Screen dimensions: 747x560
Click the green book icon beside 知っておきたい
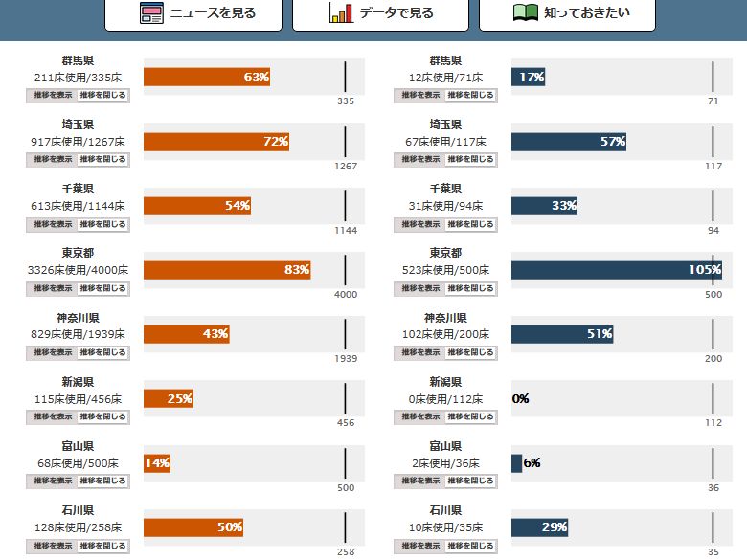(x=525, y=13)
